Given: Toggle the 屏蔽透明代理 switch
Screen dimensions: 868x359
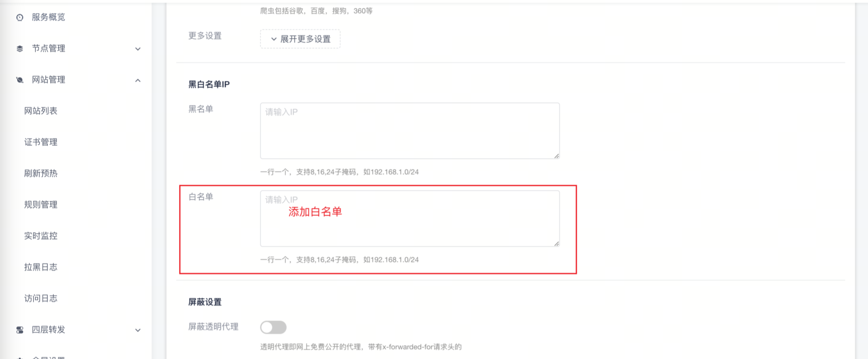Looking at the screenshot, I should coord(273,327).
